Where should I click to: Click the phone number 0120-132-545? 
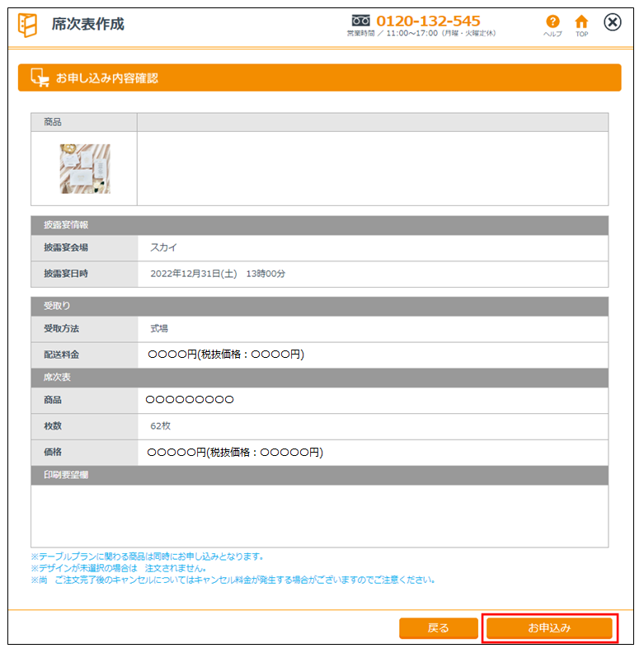428,21
